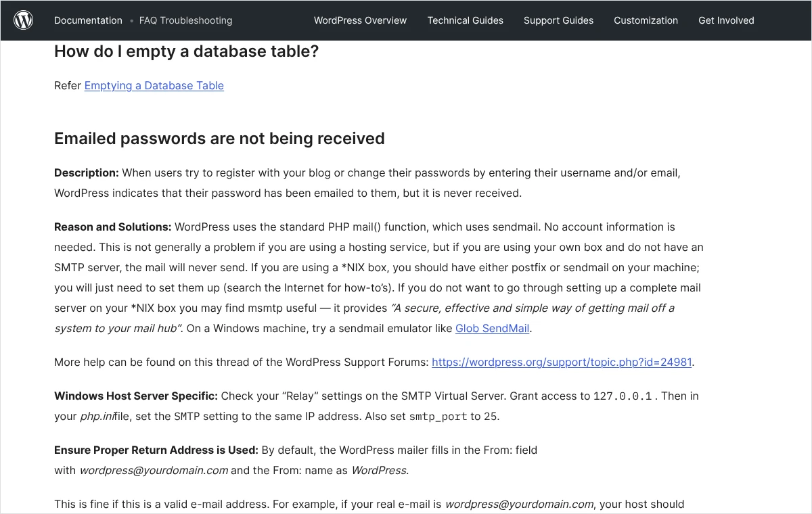This screenshot has height=514, width=812.
Task: Open the Support Guides menu item
Action: click(558, 20)
